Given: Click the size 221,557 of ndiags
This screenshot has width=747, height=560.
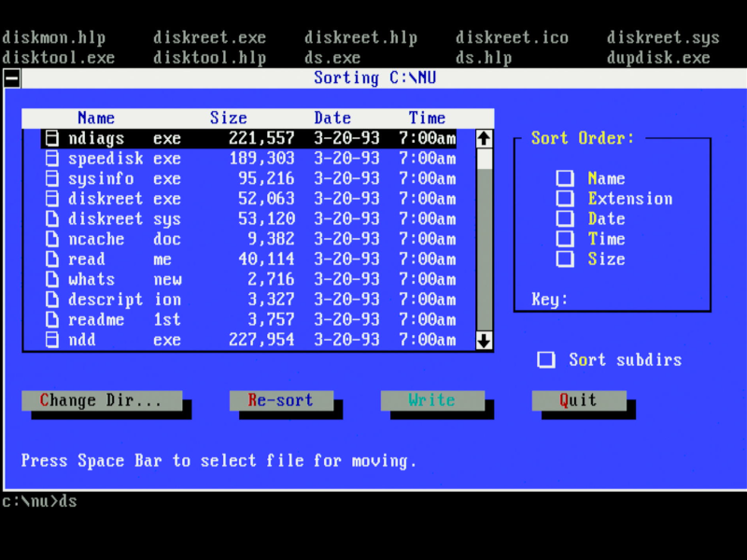Looking at the screenshot, I should coord(261,138).
